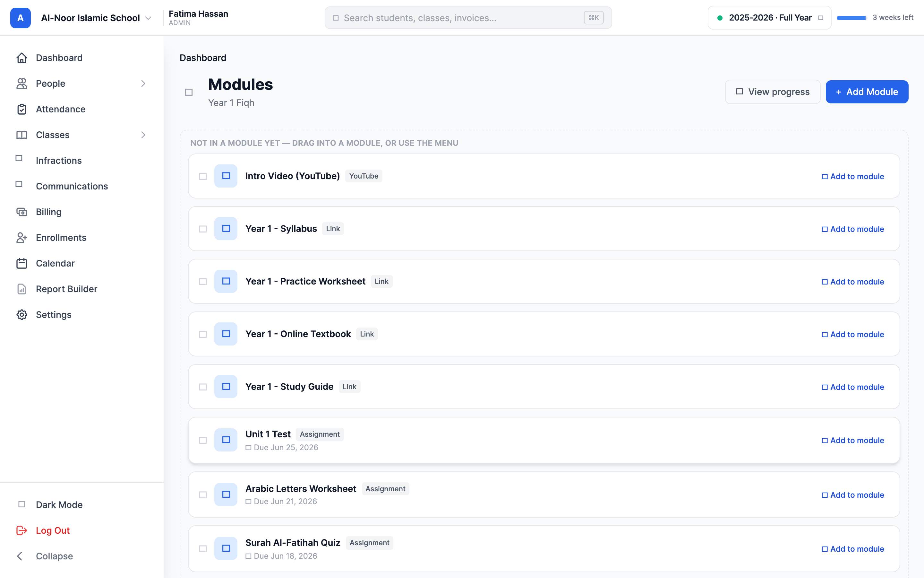Click the ⌘K shortcut badge
This screenshot has height=578, width=924.
[x=593, y=18]
